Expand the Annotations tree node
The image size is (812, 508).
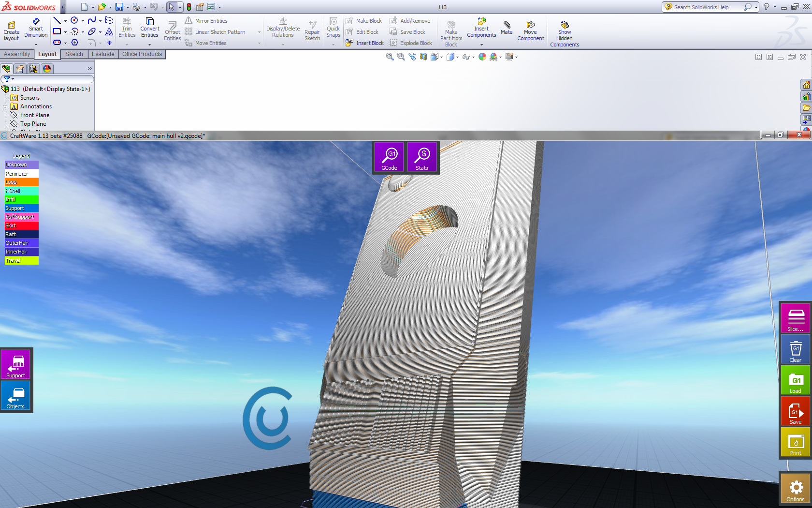point(5,107)
